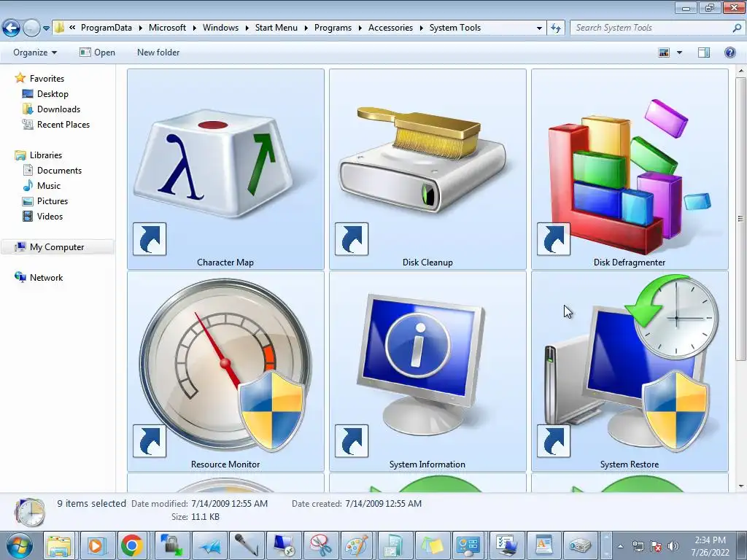Click the vertical scrollbar thumb
Viewport: 747px width, 560px height.
[741, 219]
